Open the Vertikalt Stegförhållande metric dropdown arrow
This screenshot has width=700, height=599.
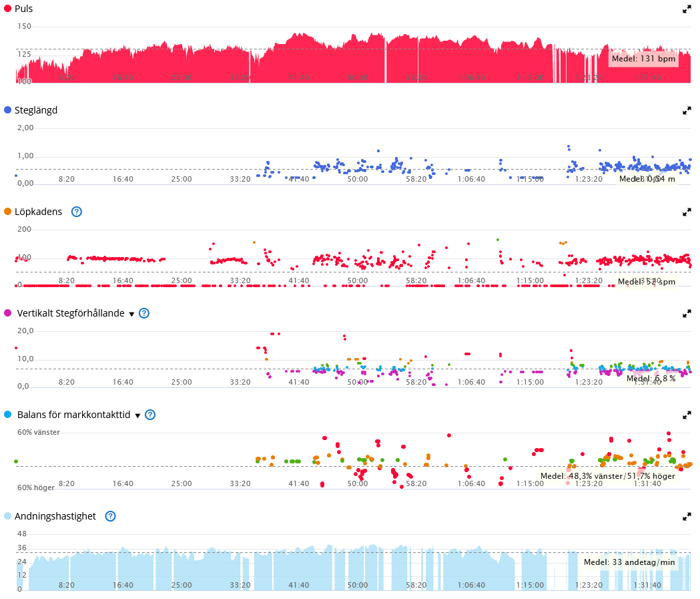131,314
